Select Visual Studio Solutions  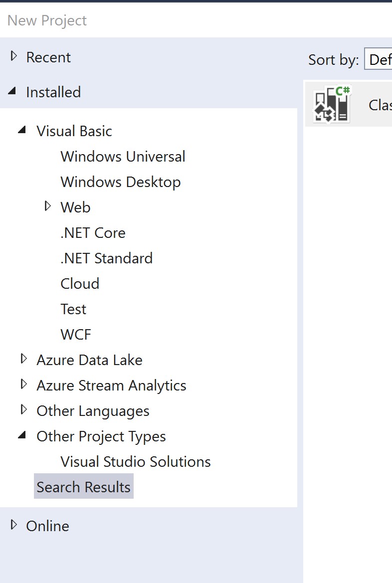[x=135, y=461]
